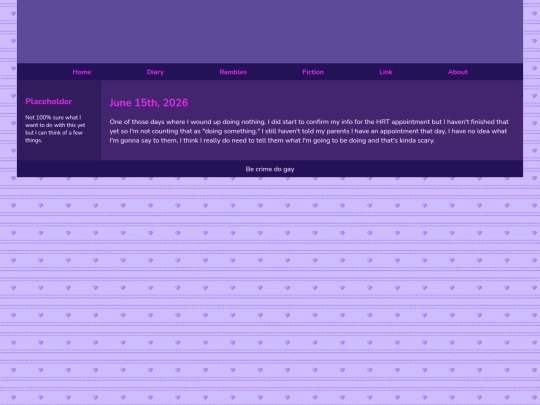This screenshot has width=540, height=405.
Task: Select the June 15th, 2026 heading
Action: tap(149, 103)
